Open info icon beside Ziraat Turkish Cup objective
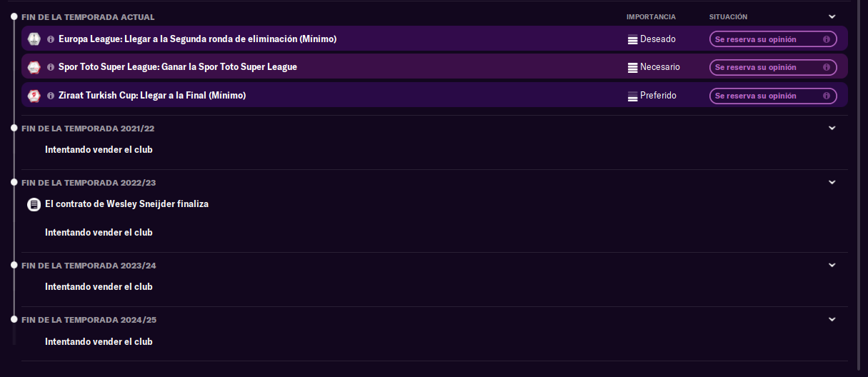Screen dimensions: 868x377 pos(51,95)
